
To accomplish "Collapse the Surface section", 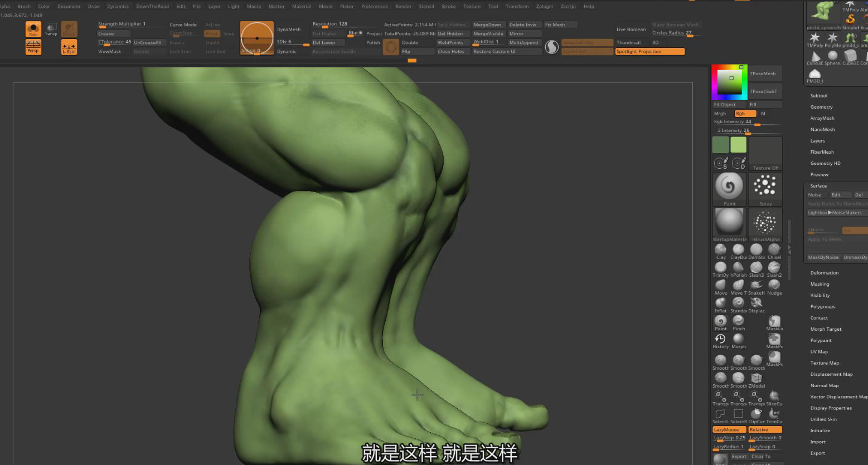I will (818, 185).
